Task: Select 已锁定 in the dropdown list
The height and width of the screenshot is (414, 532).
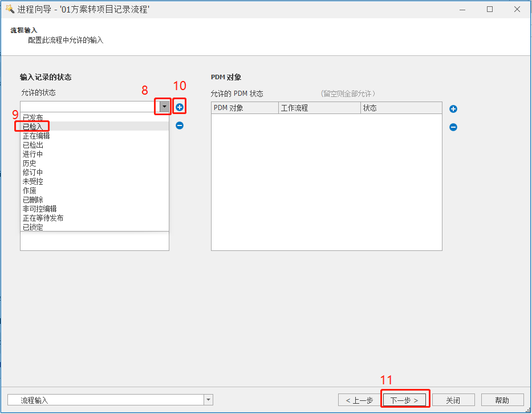Action: 33,227
